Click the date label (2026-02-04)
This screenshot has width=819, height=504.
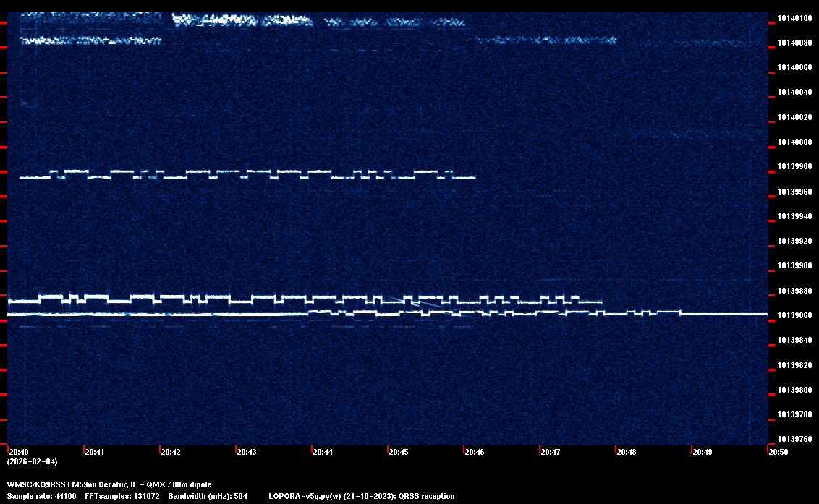tap(32, 461)
